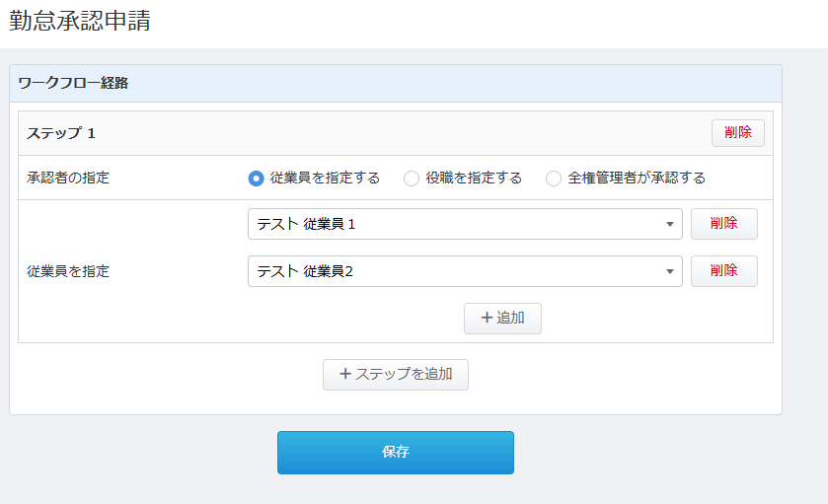
Task: Choose the 役職を指定する radio button
Action: pos(412,179)
